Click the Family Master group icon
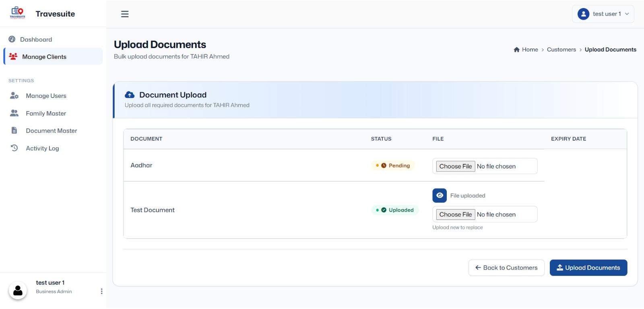 14,113
